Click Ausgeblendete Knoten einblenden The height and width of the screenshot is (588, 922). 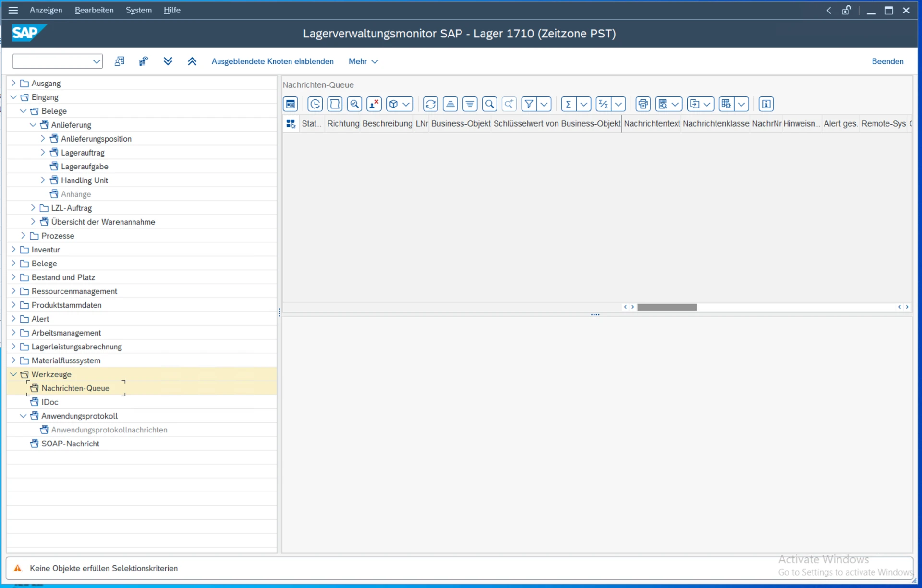pos(272,61)
